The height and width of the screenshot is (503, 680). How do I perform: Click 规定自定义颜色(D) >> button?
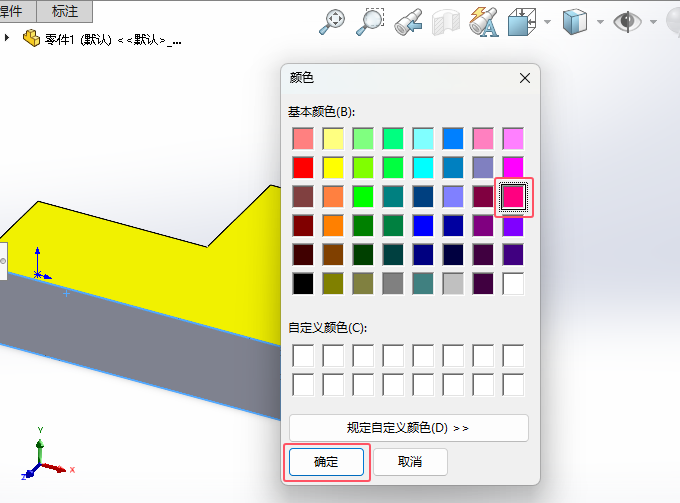[409, 428]
